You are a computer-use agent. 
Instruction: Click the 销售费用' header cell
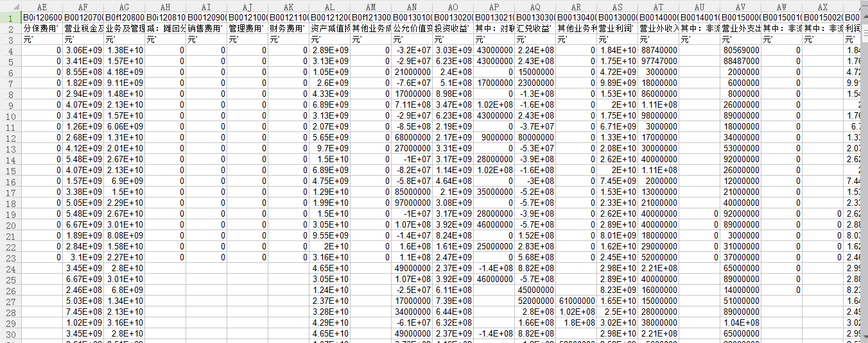coord(207,29)
